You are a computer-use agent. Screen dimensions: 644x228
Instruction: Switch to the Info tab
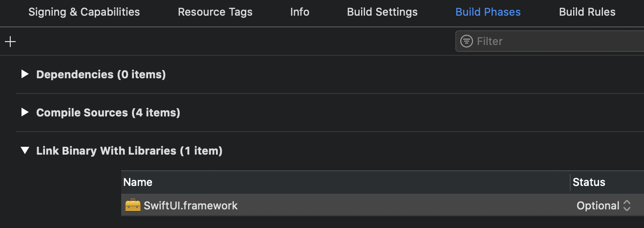click(300, 12)
